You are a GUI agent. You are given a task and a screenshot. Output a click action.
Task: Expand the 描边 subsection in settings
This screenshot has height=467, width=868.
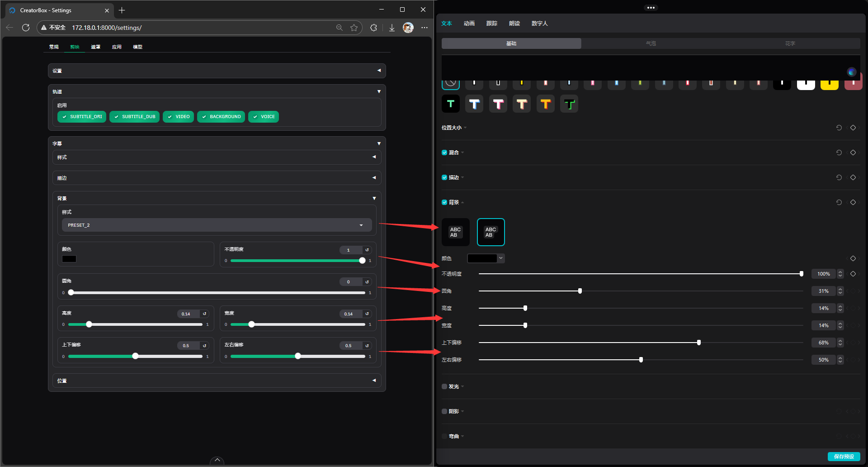coord(217,178)
